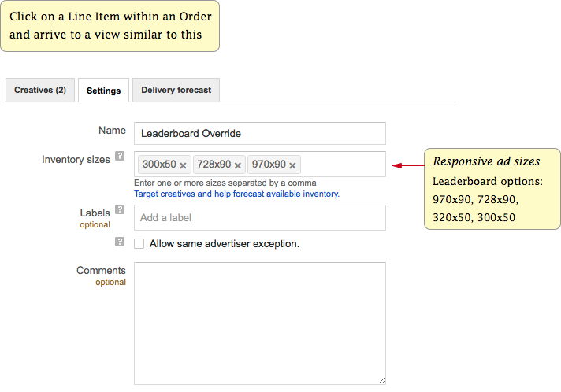Select the 728x90 size chip text
Image resolution: width=561 pixels, height=392 pixels.
[x=214, y=165]
